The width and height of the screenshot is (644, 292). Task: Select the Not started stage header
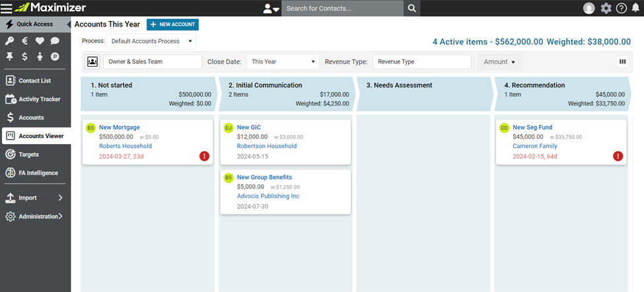[x=148, y=94]
